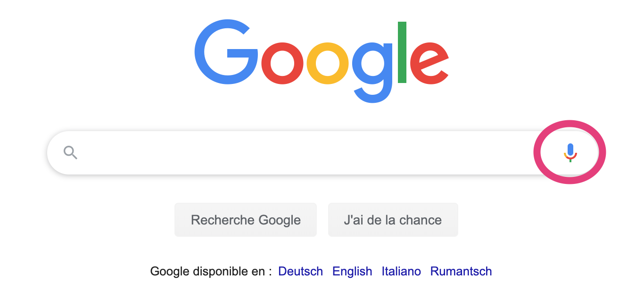Screen dimensions: 644x299
Task: Select the Italiano language link
Action: [x=401, y=271]
